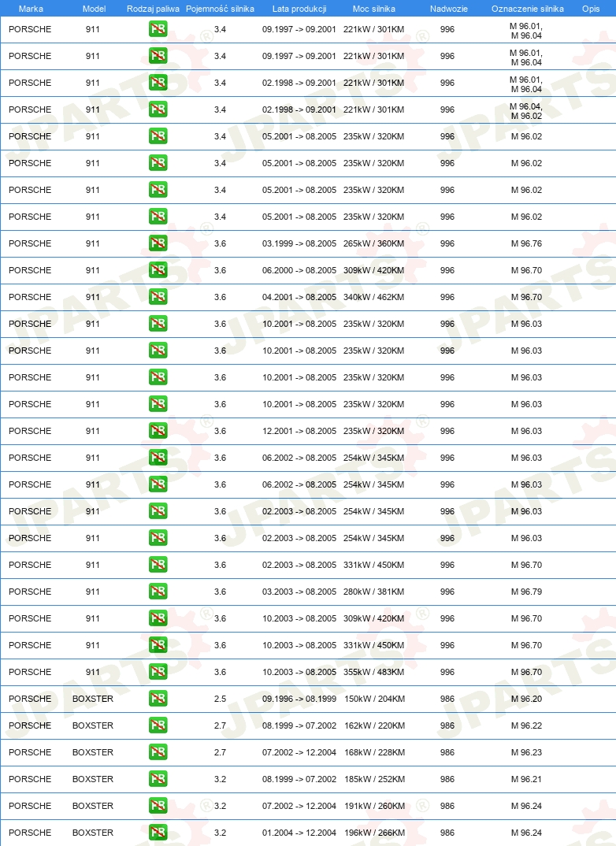
Task: Click the Nadwozie column header
Action: tap(449, 9)
